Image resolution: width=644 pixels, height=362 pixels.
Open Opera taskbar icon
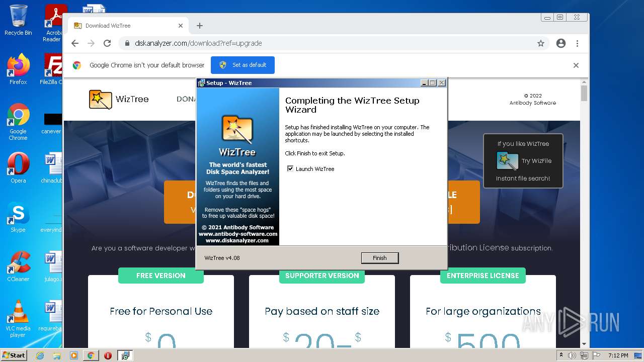(x=108, y=355)
